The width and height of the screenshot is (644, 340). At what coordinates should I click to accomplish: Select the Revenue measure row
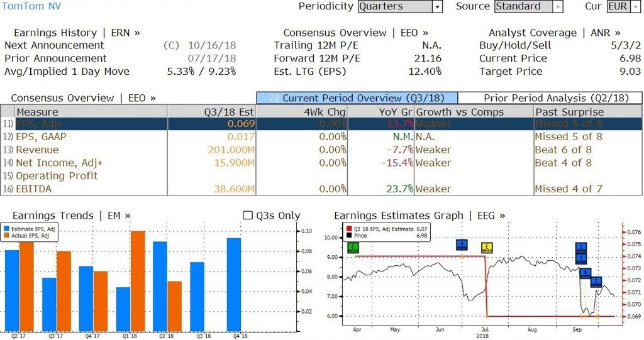pos(321,150)
